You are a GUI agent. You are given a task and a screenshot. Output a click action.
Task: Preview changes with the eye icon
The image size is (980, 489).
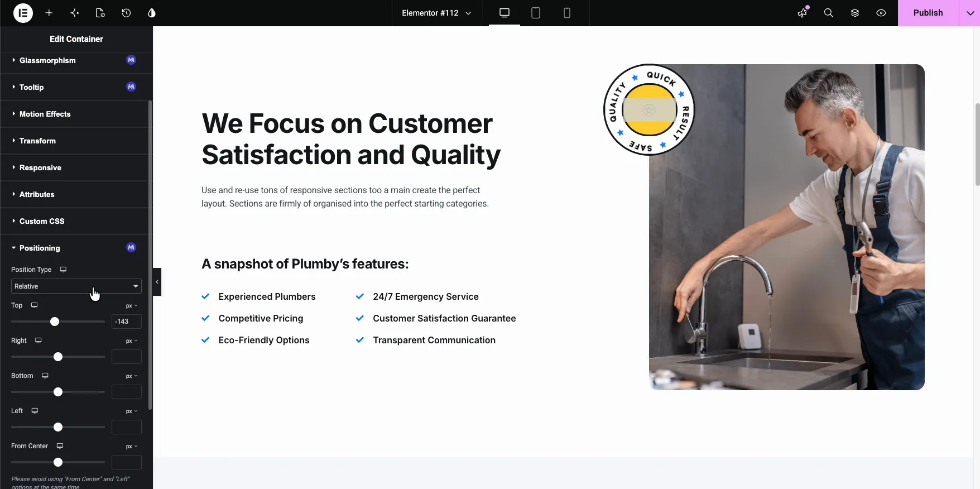[x=881, y=13]
